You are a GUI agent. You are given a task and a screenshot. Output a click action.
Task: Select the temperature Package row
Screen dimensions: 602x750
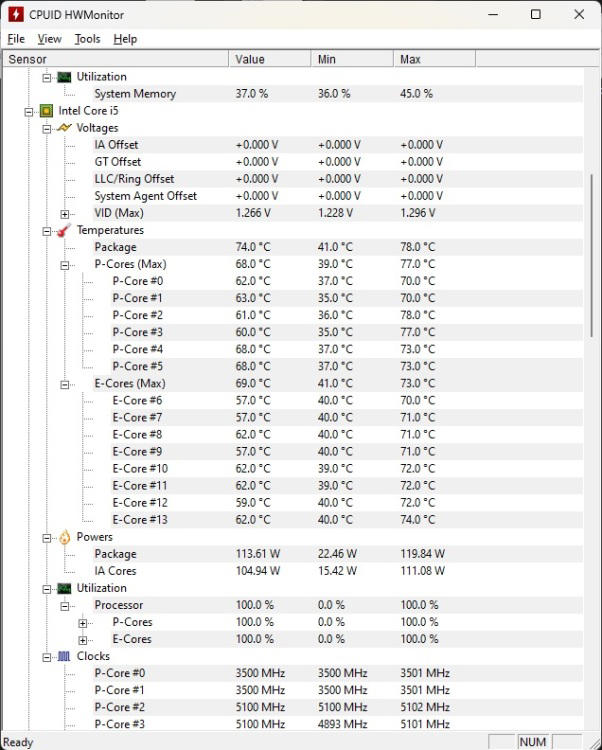tap(338, 247)
